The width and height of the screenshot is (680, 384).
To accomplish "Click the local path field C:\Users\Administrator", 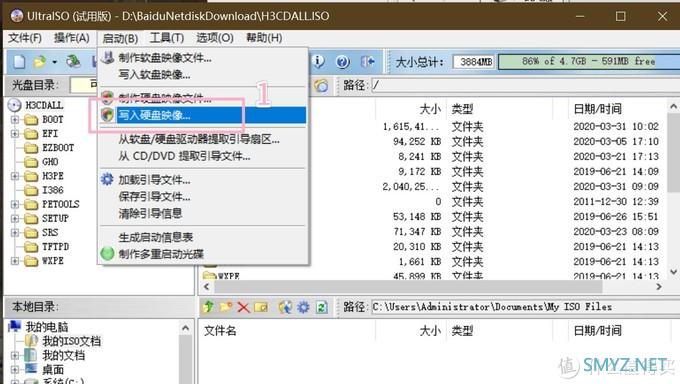I will click(x=525, y=307).
